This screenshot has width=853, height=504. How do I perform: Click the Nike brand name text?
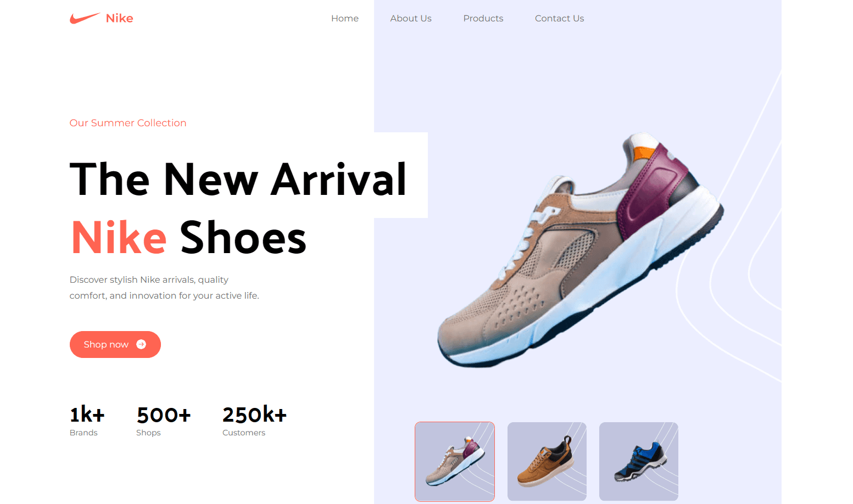[x=119, y=18]
